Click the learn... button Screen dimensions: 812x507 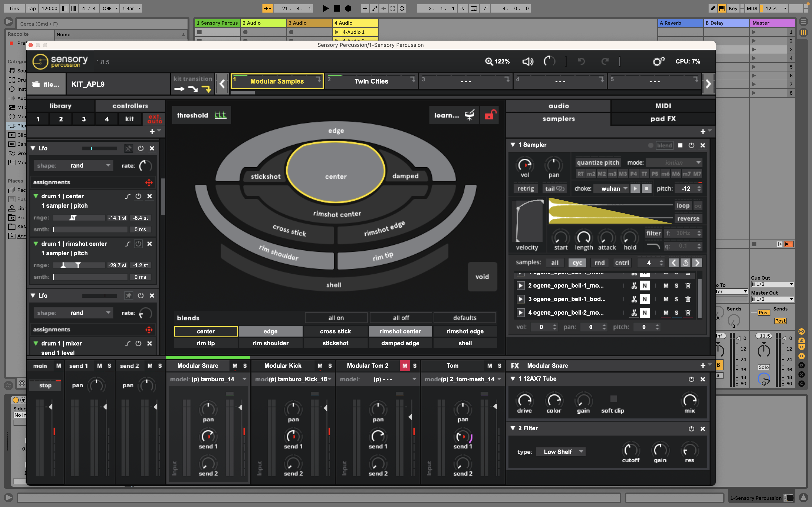coord(447,115)
